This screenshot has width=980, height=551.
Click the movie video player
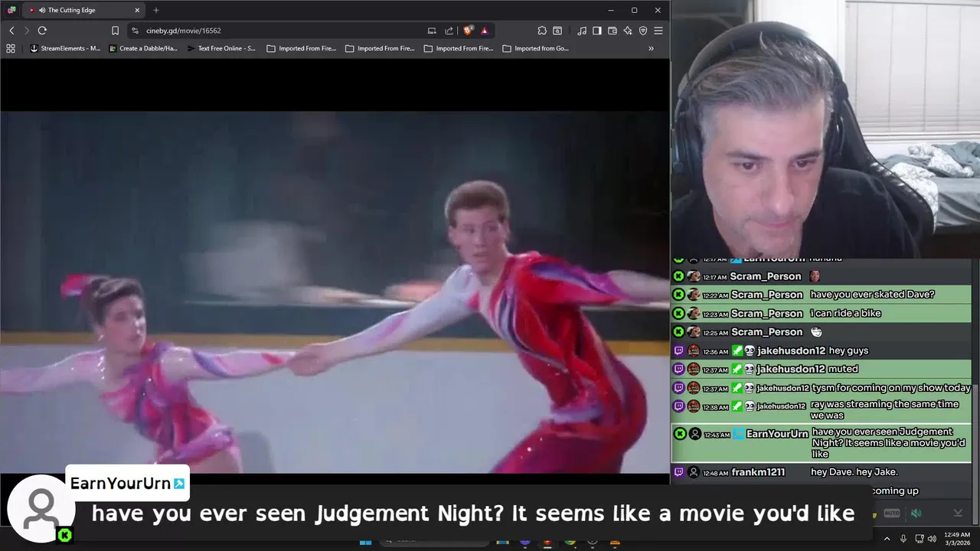(335, 292)
